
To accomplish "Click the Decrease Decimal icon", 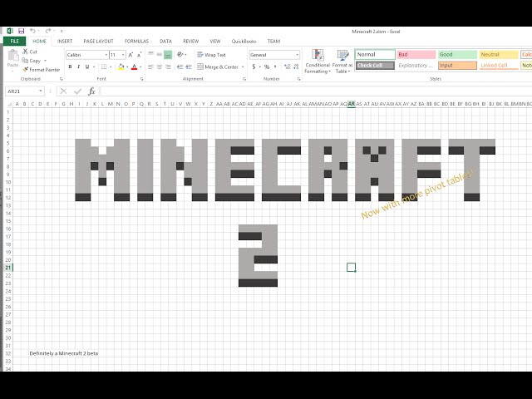I will (296, 66).
